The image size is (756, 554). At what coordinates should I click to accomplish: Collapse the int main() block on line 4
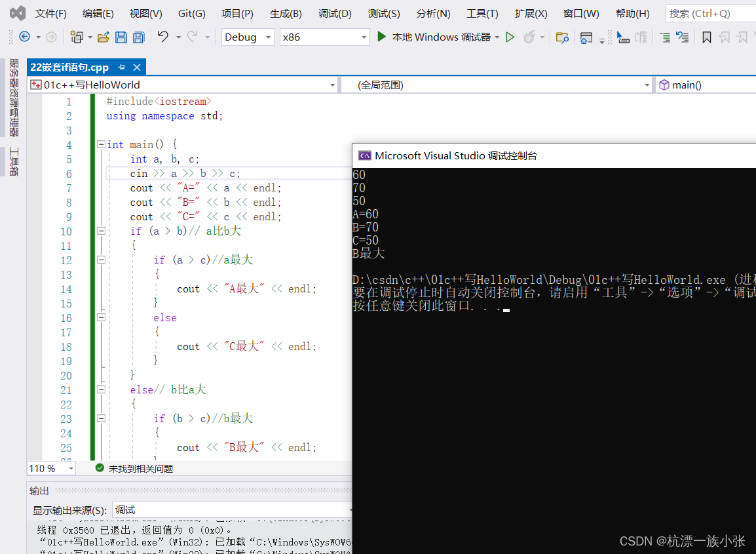coord(101,144)
